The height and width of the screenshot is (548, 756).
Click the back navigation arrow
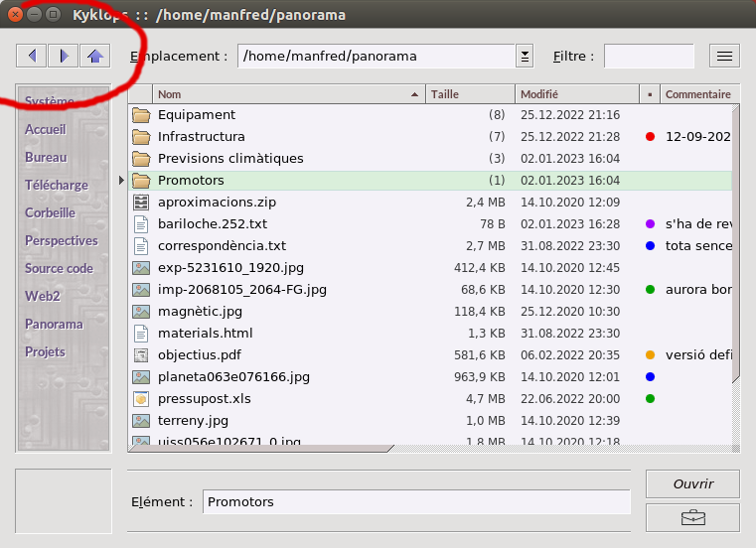[32, 56]
